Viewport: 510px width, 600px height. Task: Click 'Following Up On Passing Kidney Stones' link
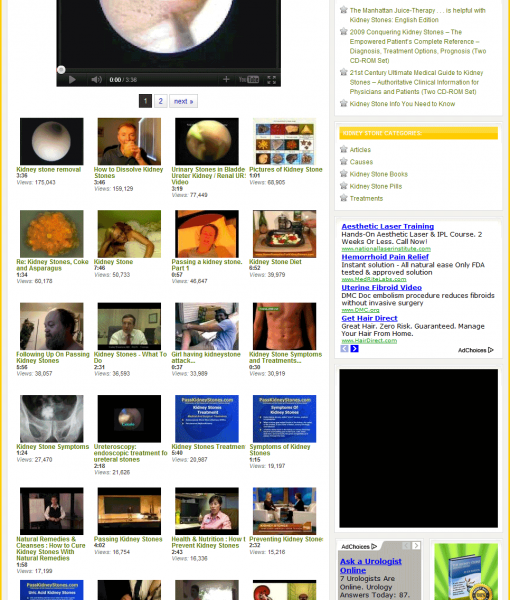point(53,357)
